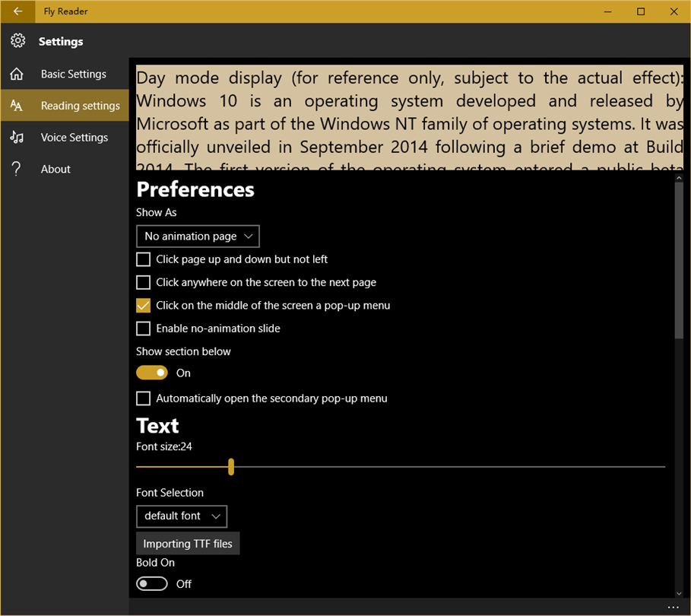The width and height of the screenshot is (691, 616).
Task: Click the back arrow in title bar
Action: pyautogui.click(x=17, y=11)
